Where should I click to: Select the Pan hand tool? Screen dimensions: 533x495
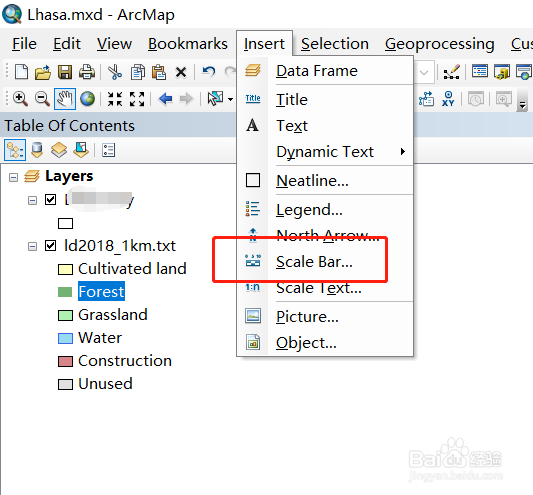pyautogui.click(x=65, y=99)
